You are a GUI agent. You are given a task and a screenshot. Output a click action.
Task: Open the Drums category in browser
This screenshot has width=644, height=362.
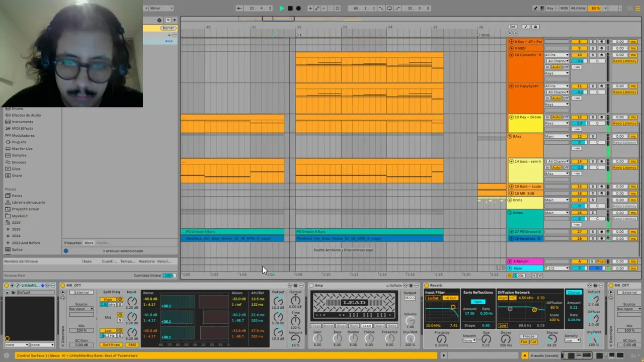pyautogui.click(x=18, y=109)
